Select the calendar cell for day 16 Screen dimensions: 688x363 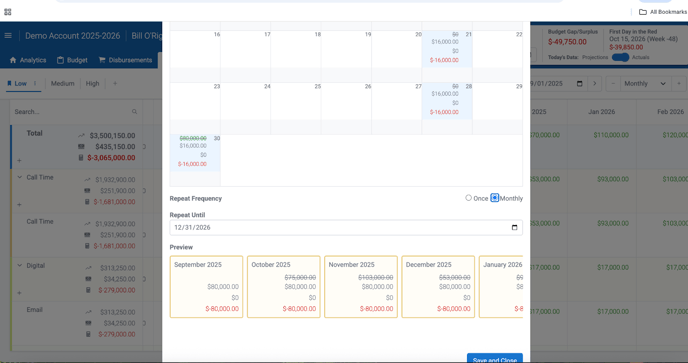195,49
